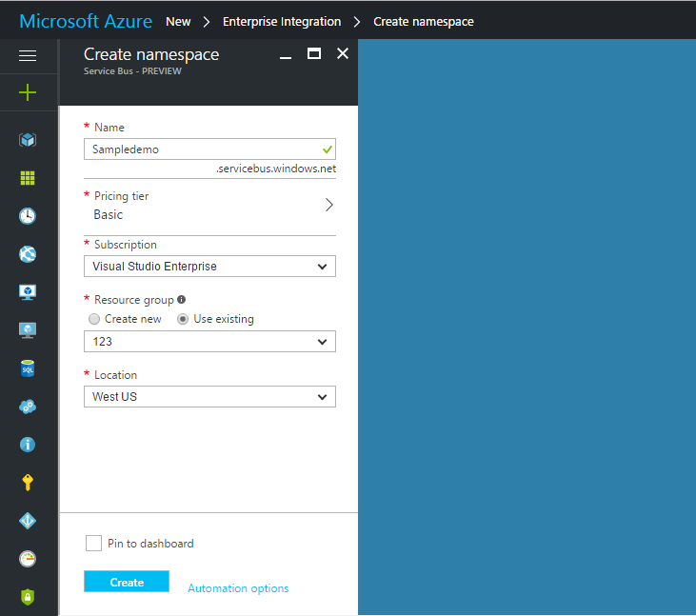Open Monitor gauge icon in sidebar
The width and height of the screenshot is (696, 616).
pos(28,559)
